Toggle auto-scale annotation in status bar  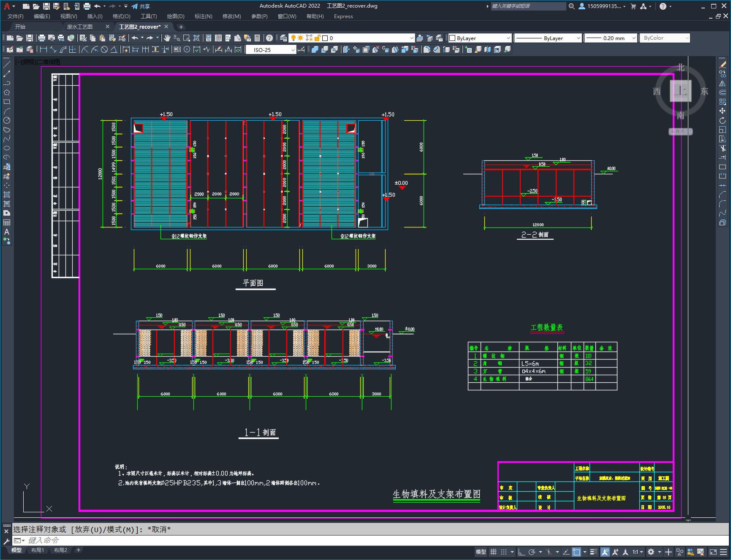615,552
